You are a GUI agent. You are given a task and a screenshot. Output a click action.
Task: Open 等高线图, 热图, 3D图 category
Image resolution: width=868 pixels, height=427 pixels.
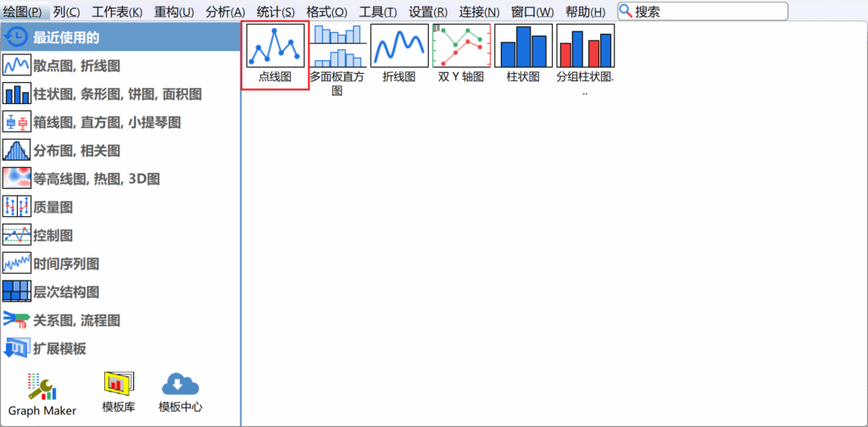tap(95, 179)
